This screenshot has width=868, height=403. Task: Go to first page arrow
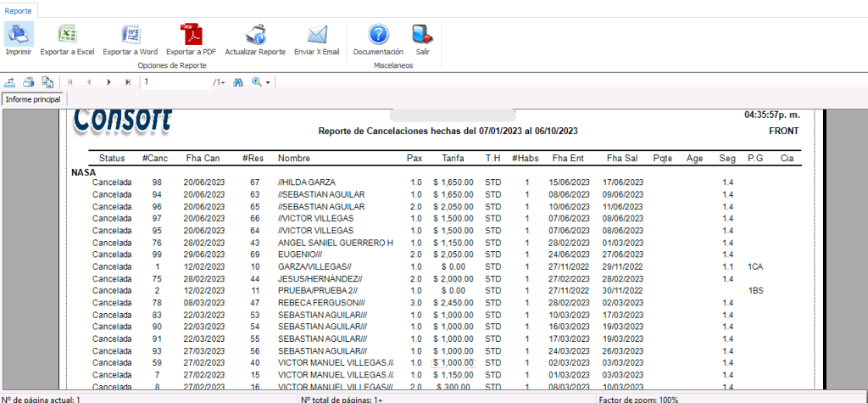pyautogui.click(x=70, y=82)
